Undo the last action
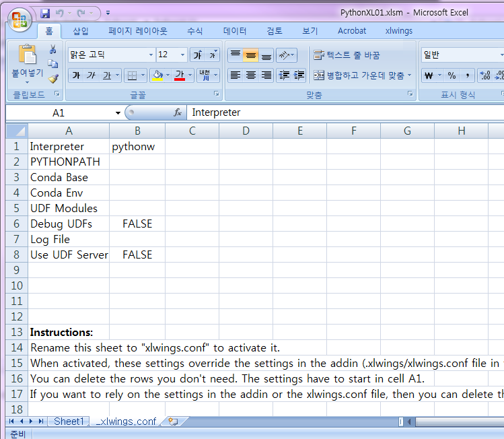The height and width of the screenshot is (439, 504). point(60,13)
